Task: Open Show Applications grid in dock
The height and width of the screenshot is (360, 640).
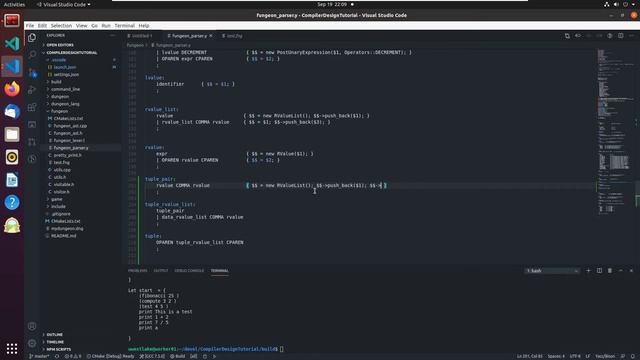Action: (x=12, y=348)
